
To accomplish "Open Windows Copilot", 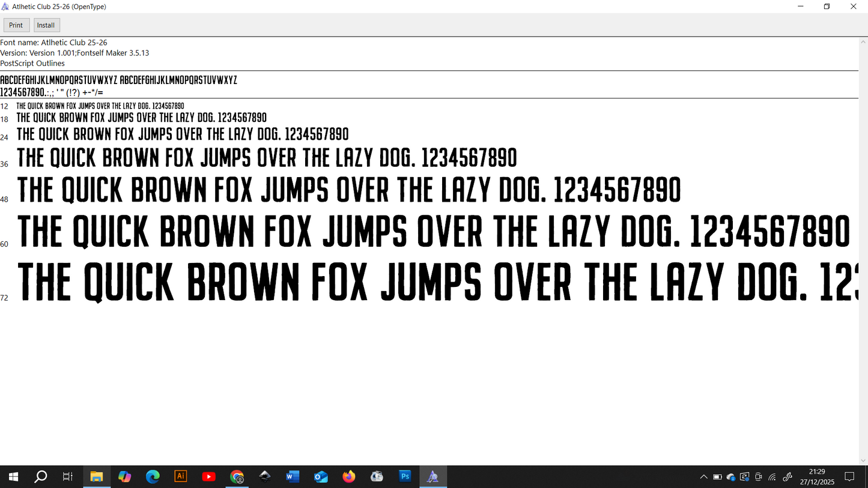I will tap(125, 476).
